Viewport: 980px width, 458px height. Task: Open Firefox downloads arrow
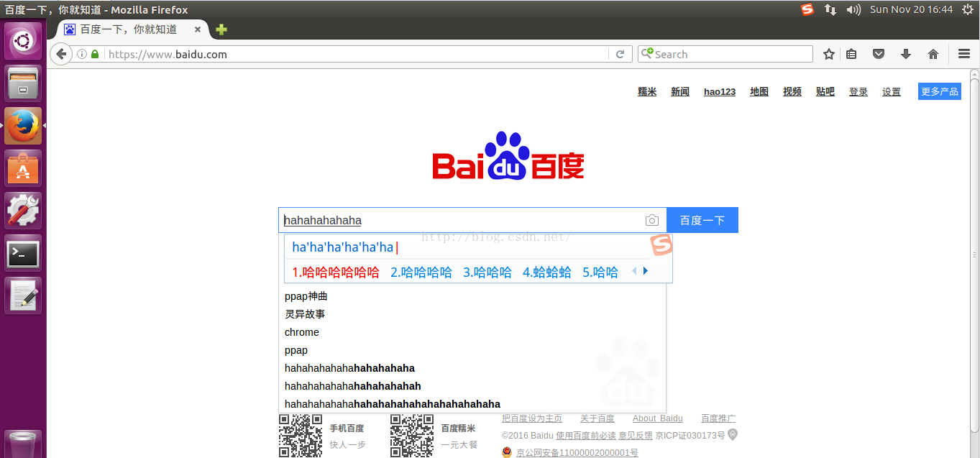906,54
